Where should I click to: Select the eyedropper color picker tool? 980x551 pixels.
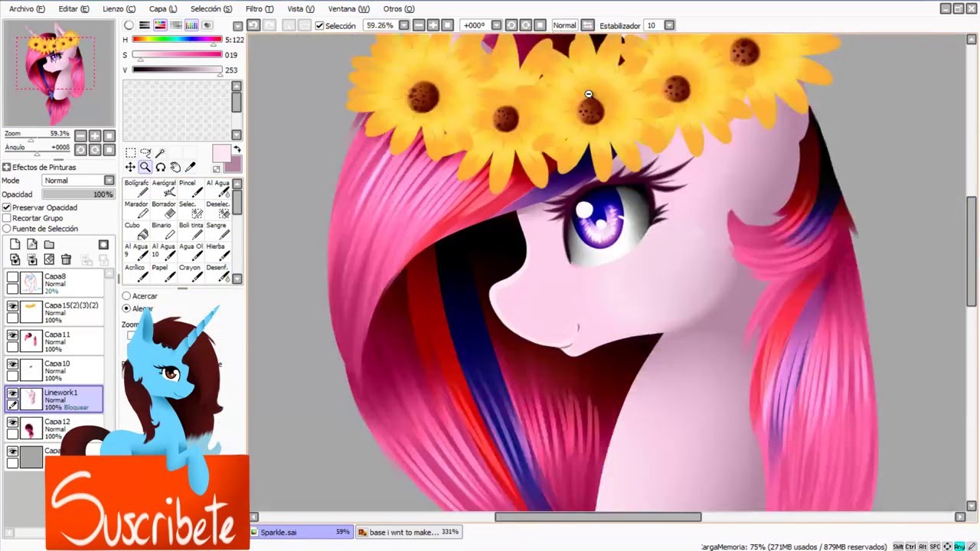tap(191, 167)
